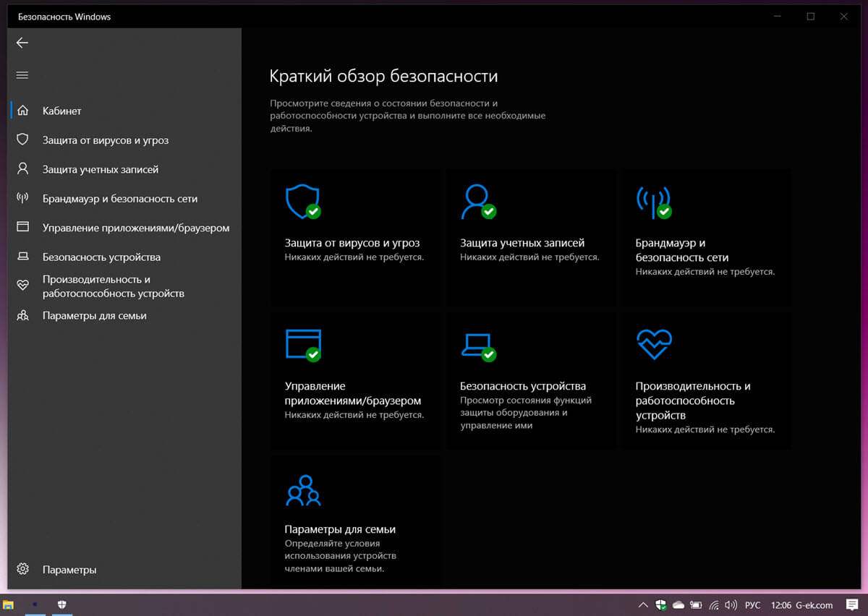Open the Параметры для семьи tile title

tap(340, 529)
